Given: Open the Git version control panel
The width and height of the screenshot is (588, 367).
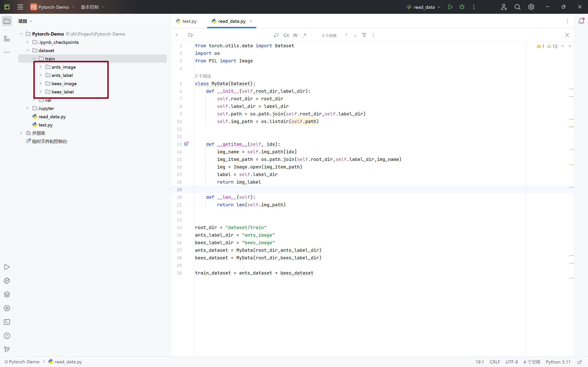Looking at the screenshot, I should point(7,349).
